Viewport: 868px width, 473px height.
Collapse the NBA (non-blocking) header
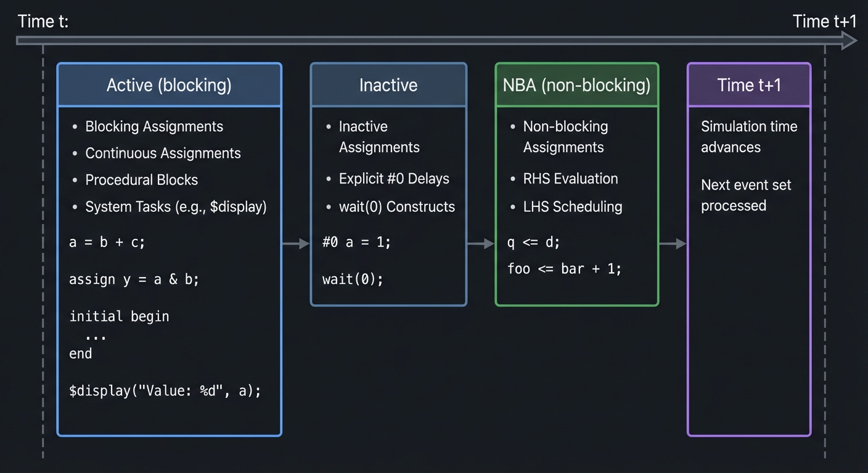click(576, 84)
